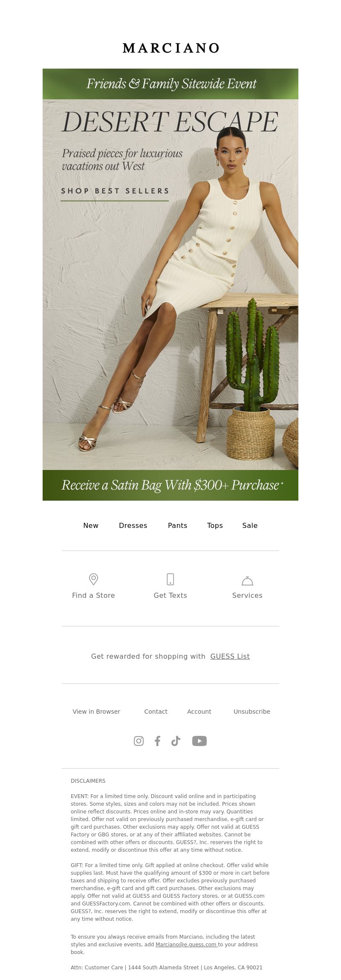The width and height of the screenshot is (341, 980).
Task: Click the Find a Store pin icon
Action: pyautogui.click(x=93, y=579)
